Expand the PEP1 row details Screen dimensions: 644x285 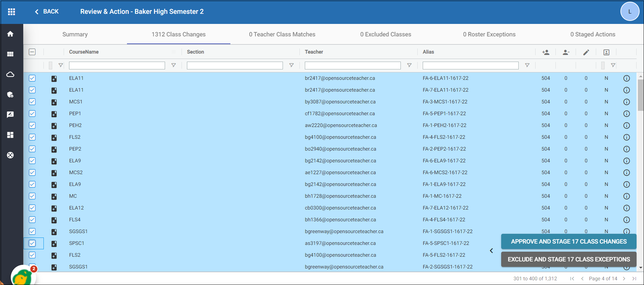[54, 114]
